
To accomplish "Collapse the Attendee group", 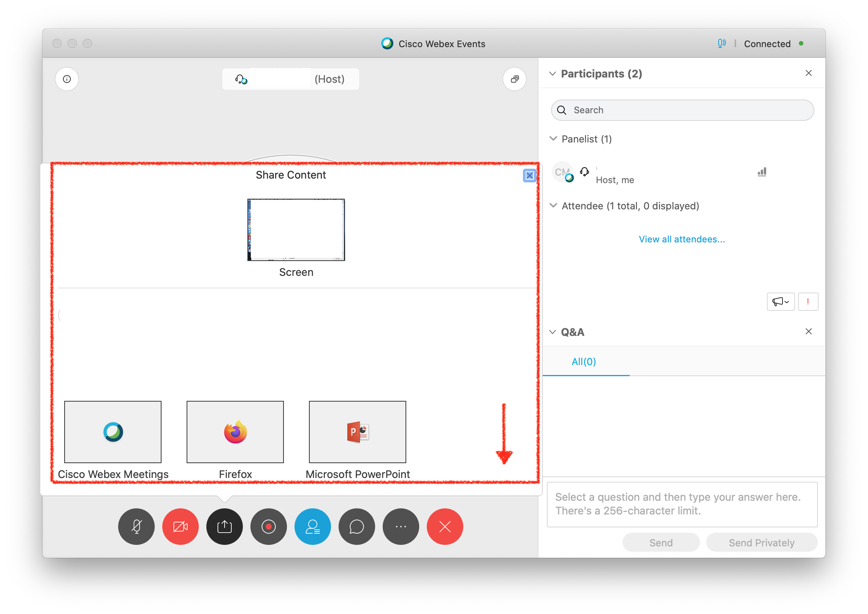I will [553, 206].
